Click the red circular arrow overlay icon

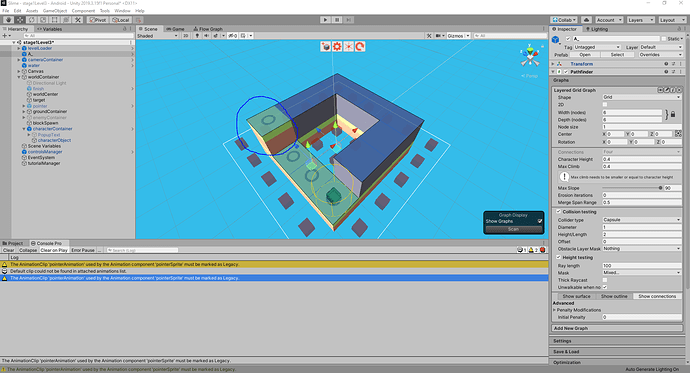click(360, 47)
